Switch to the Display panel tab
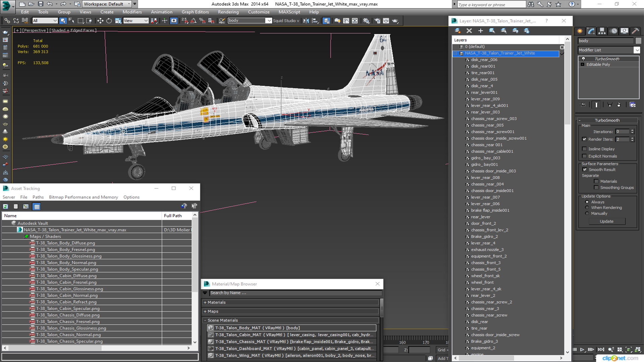Screen dimensions: 644x362 [x=624, y=31]
